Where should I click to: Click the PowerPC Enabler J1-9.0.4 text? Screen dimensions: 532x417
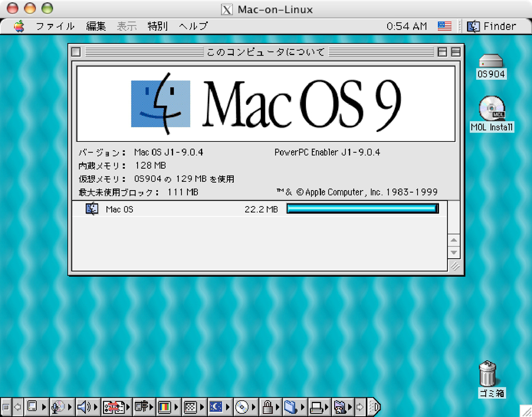[327, 152]
